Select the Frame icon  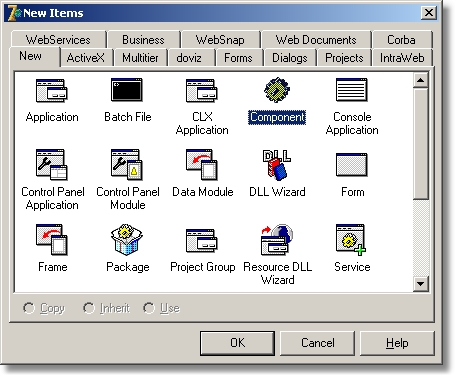click(x=52, y=240)
